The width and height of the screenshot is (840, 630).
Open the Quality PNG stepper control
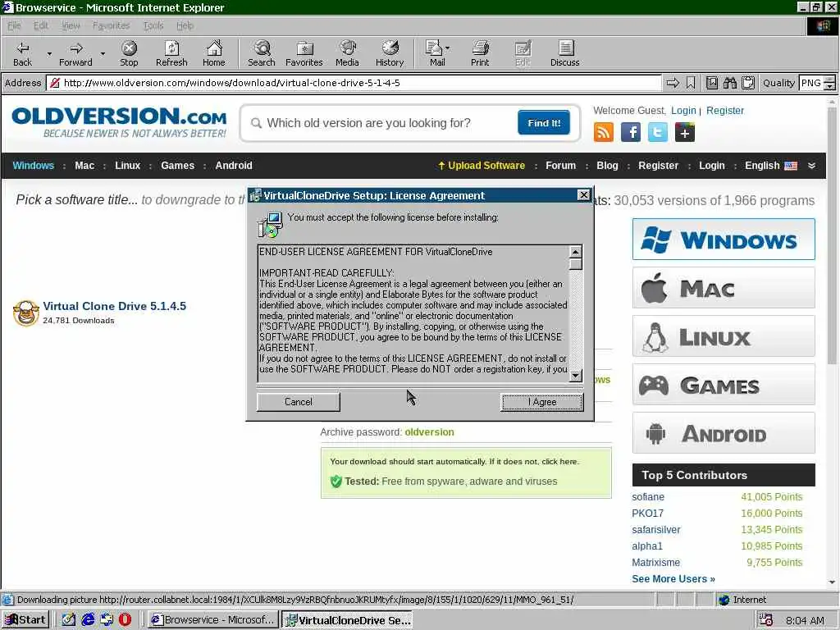click(x=829, y=83)
